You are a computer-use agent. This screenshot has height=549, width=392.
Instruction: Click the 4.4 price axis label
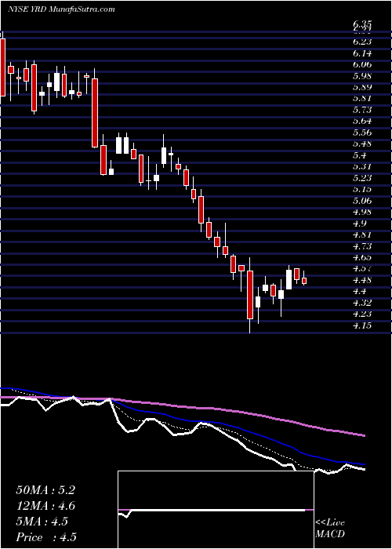point(359,292)
